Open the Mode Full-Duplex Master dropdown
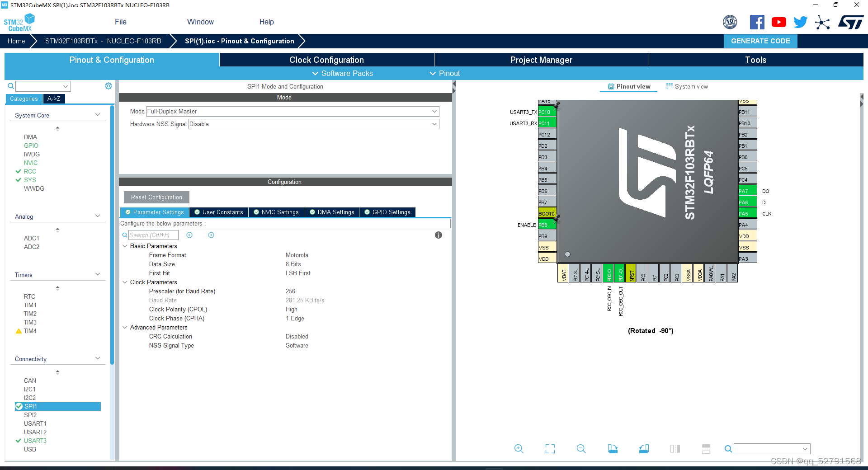 [x=292, y=112]
